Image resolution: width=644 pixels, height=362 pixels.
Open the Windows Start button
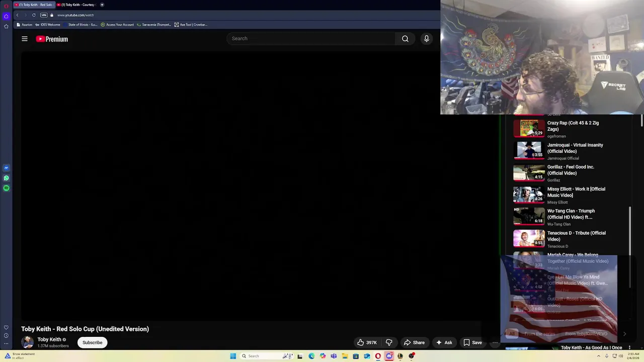coord(233,356)
